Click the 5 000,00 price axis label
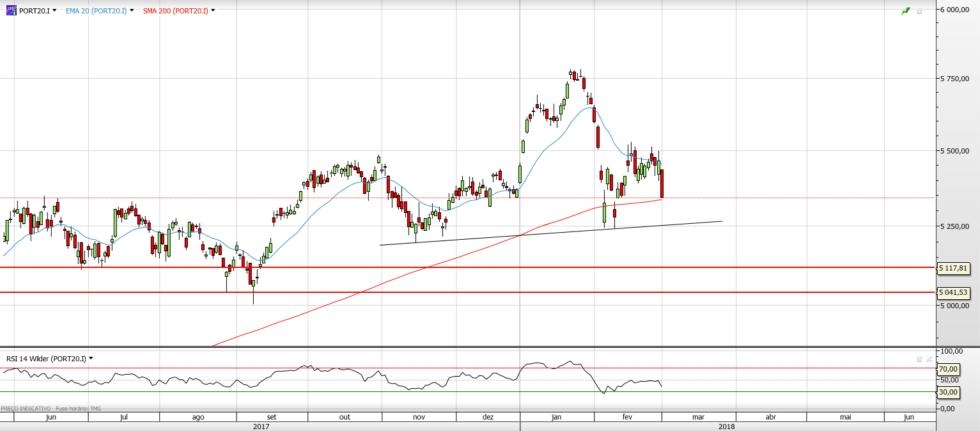This screenshot has height=431, width=980. point(954,306)
